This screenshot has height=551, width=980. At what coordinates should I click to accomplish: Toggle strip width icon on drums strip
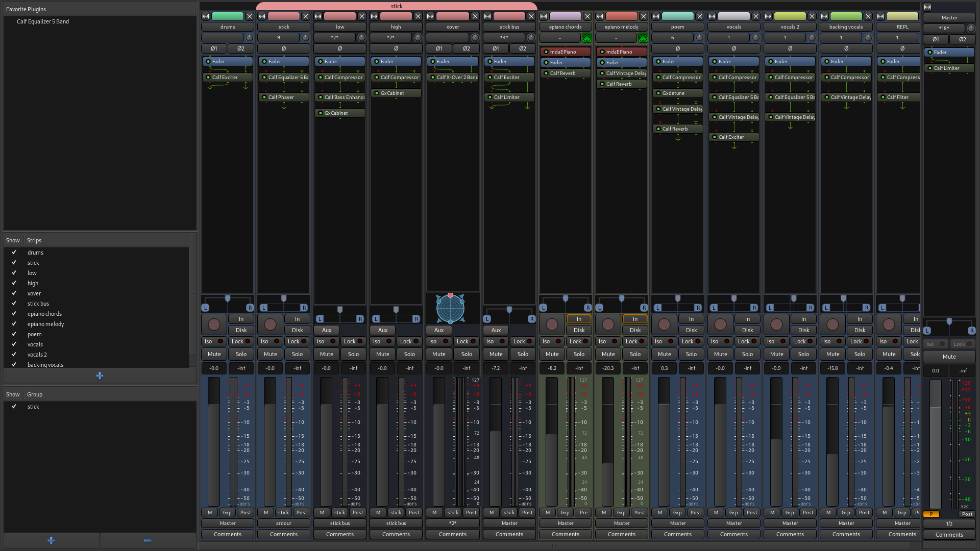coord(206,16)
